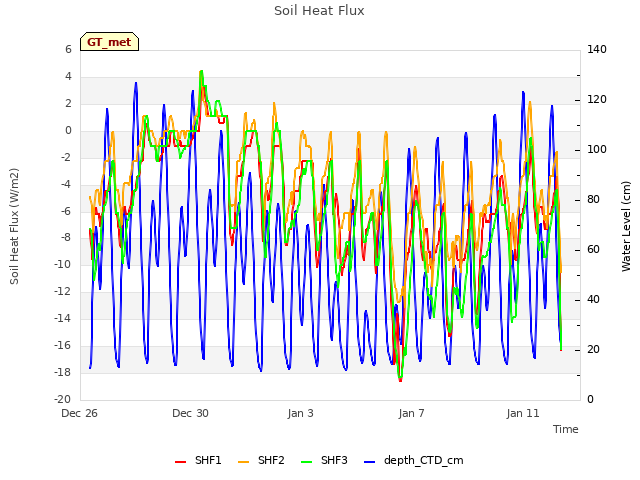Toggle the SHF3 legend entry

(324, 460)
